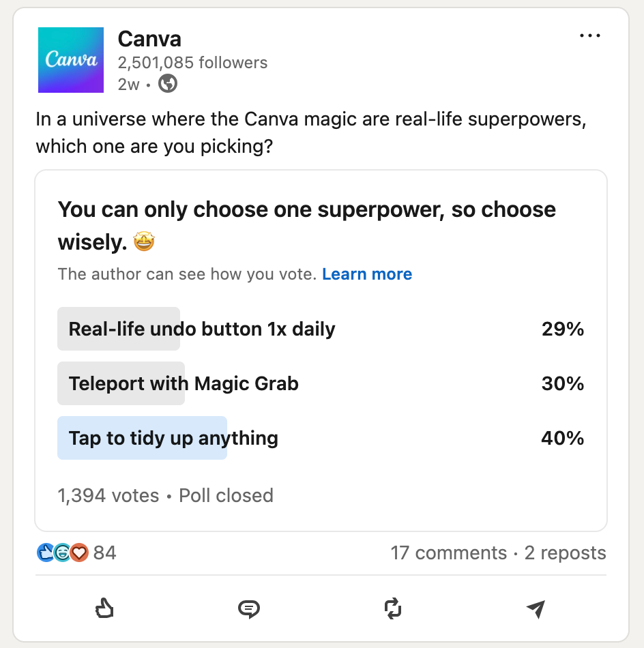Click the Repost arrows icon
Screen dimensions: 644x648
coord(394,609)
